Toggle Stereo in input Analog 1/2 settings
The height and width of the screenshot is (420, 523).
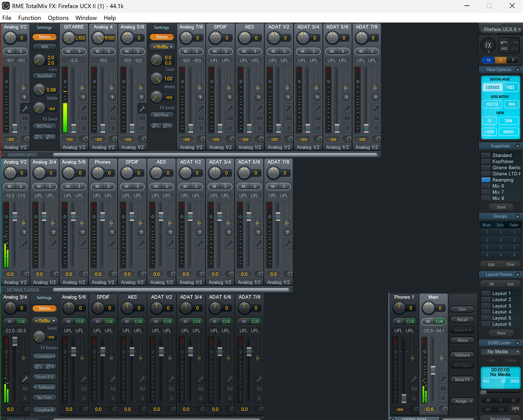point(45,37)
